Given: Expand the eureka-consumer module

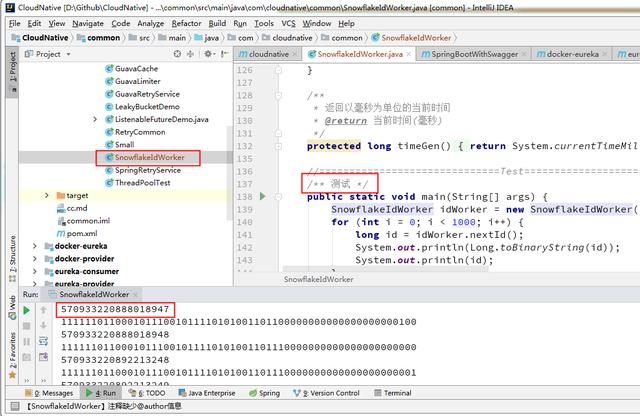Looking at the screenshot, I should [x=35, y=271].
